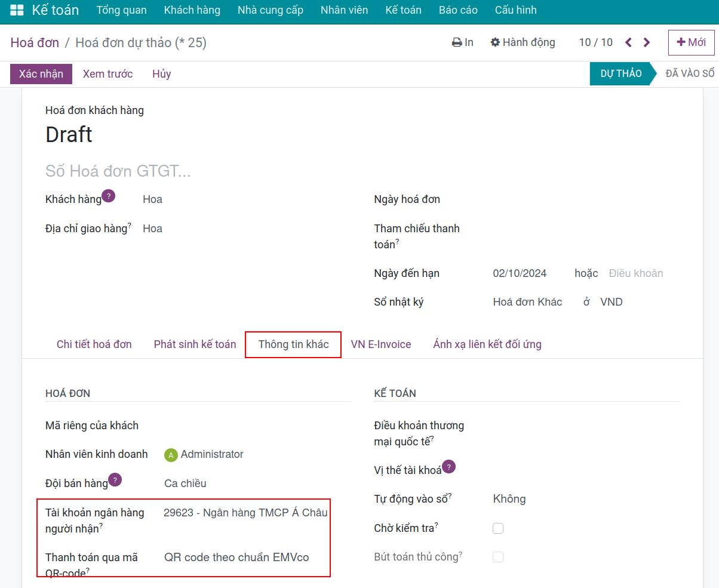
Task: Click the Xác nhận button
Action: tap(41, 74)
